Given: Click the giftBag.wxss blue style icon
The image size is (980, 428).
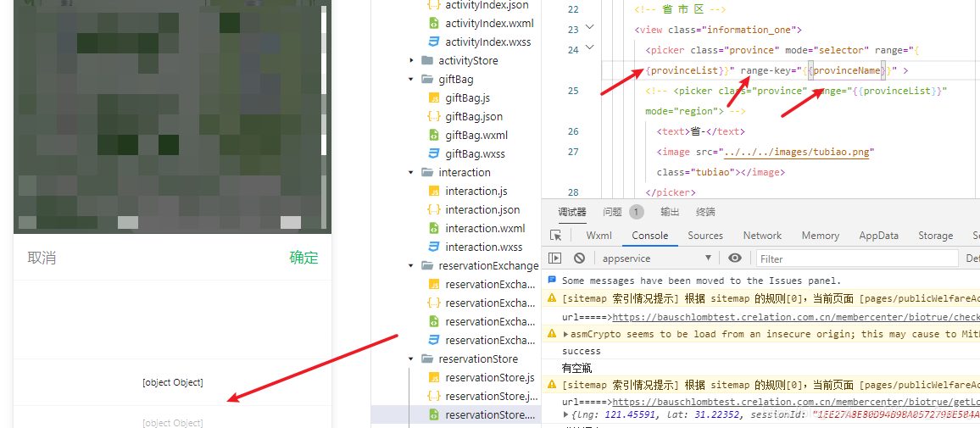Looking at the screenshot, I should (434, 153).
